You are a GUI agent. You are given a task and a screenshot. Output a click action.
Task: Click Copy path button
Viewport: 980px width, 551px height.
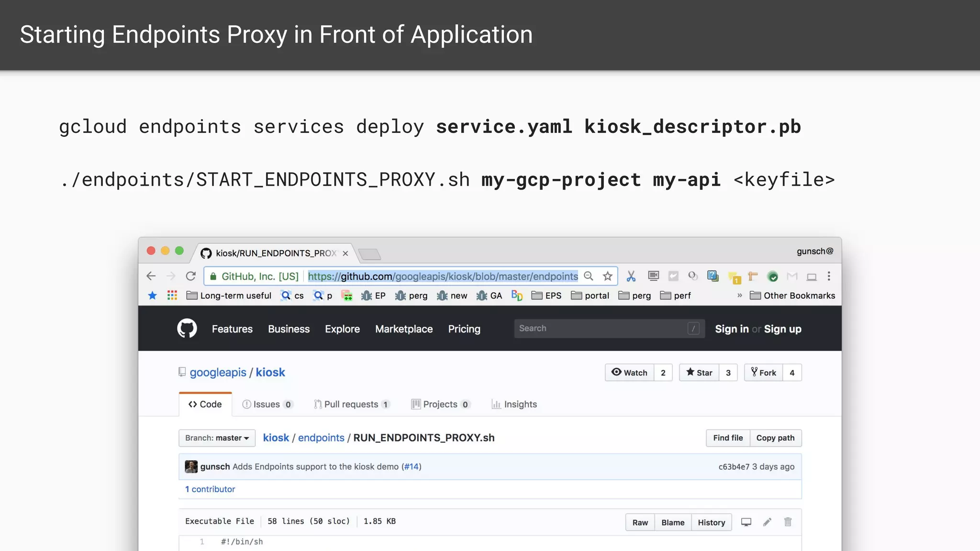click(775, 438)
